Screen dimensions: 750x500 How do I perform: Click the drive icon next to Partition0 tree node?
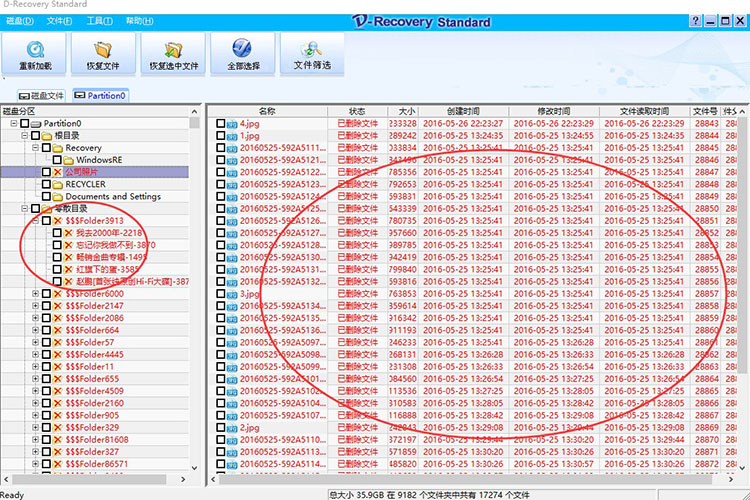pos(36,124)
